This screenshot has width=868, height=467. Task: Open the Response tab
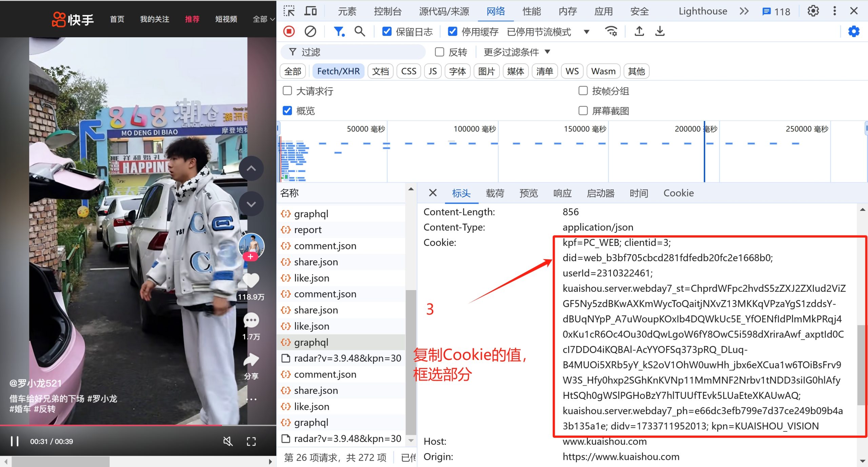[562, 193]
